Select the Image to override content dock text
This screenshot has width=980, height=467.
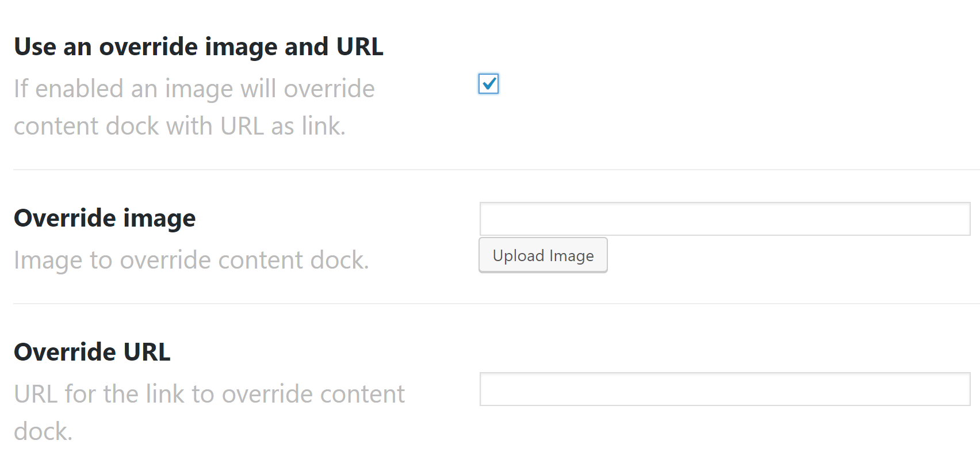(192, 259)
